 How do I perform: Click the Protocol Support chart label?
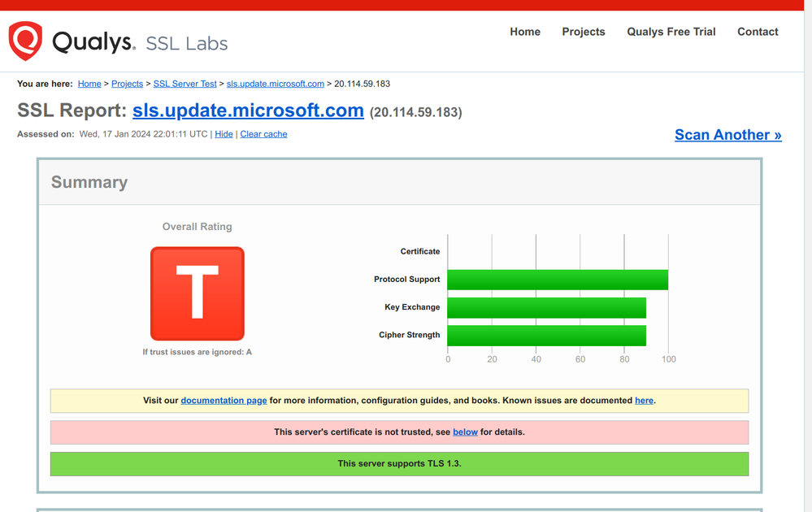(x=407, y=280)
